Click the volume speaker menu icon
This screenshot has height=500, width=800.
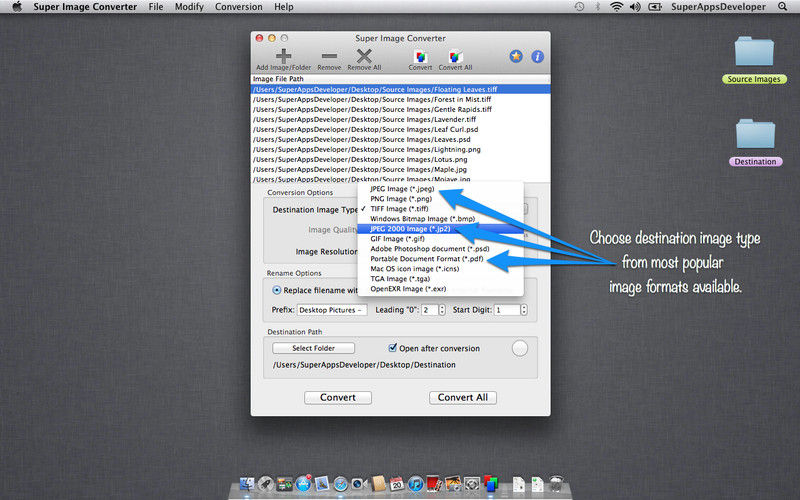(x=635, y=7)
